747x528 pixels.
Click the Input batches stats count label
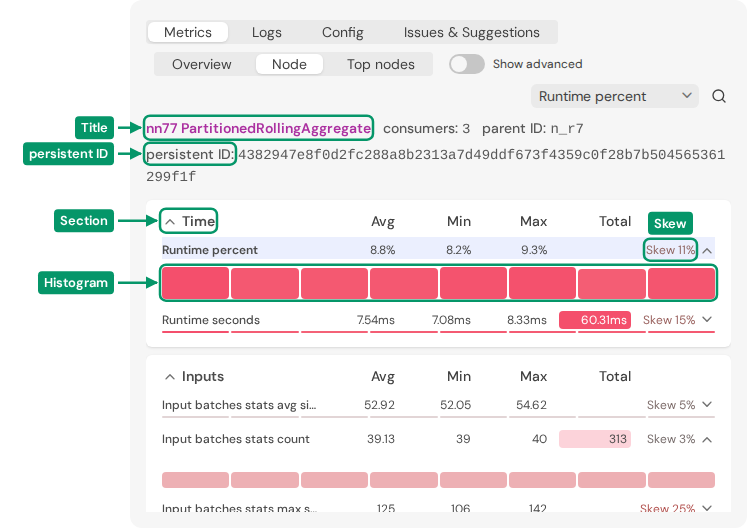pyautogui.click(x=235, y=439)
